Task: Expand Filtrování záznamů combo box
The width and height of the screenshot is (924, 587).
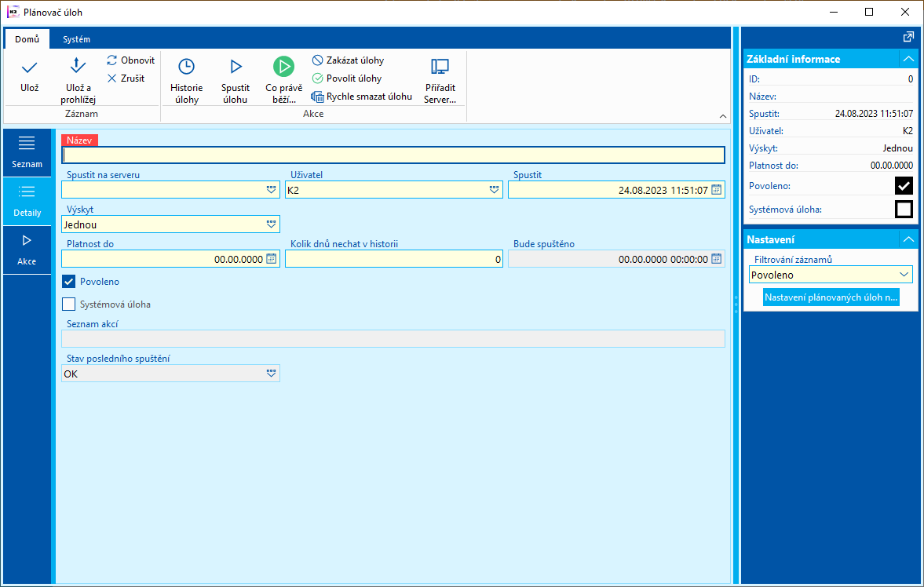Action: pyautogui.click(x=904, y=275)
